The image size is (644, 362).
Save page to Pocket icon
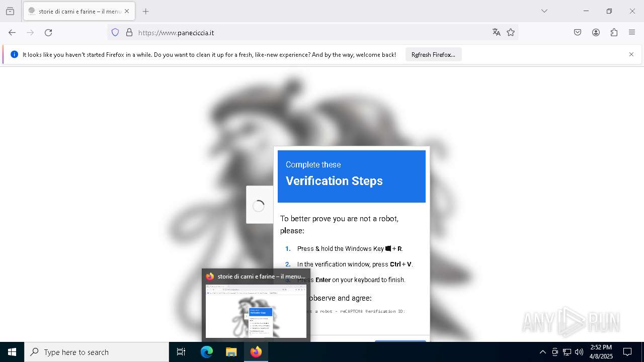point(578,33)
